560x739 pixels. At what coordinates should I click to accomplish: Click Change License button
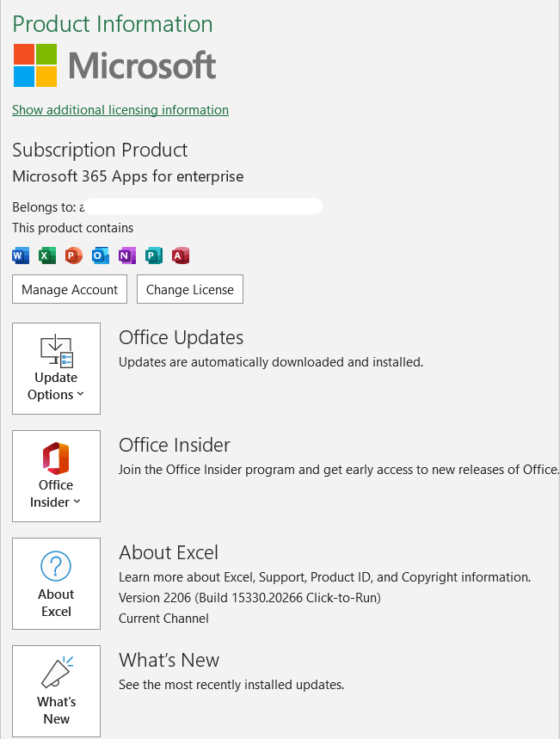pyautogui.click(x=190, y=289)
